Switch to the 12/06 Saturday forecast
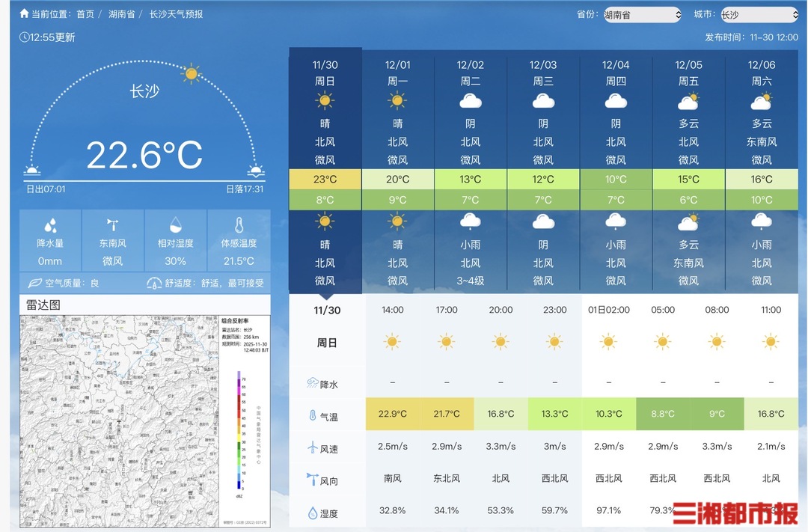The width and height of the screenshot is (808, 532). pyautogui.click(x=762, y=73)
